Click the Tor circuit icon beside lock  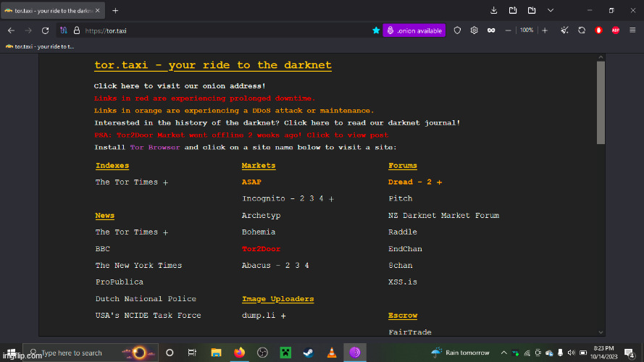coord(64,30)
